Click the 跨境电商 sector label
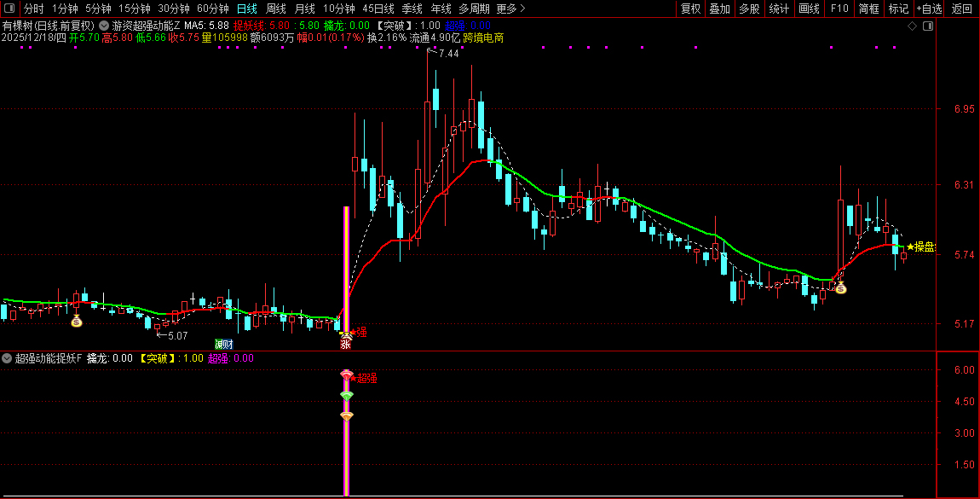980x499 pixels. (x=483, y=38)
